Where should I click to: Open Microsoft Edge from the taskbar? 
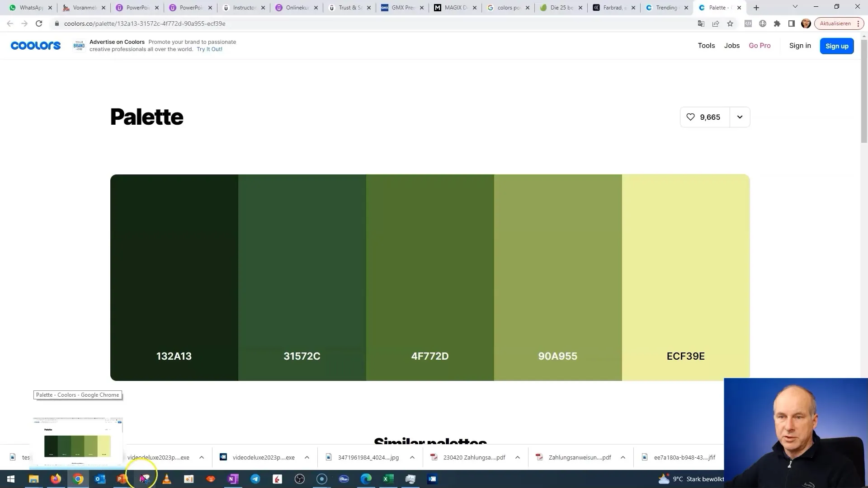(x=366, y=479)
